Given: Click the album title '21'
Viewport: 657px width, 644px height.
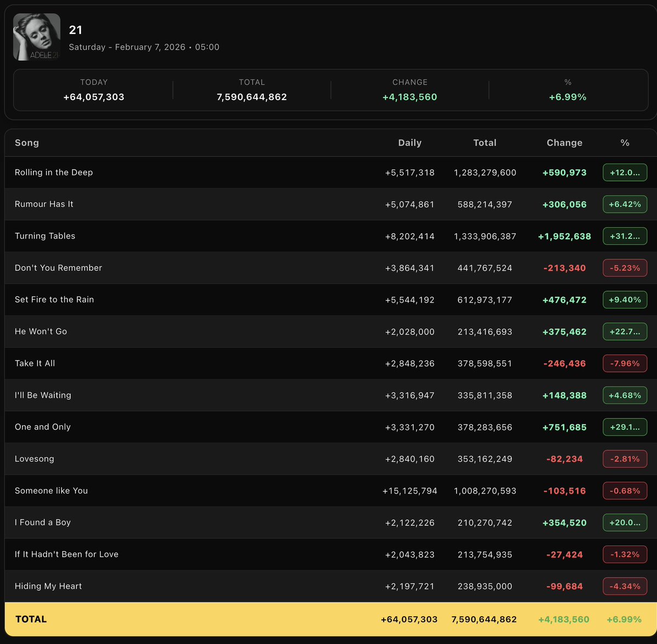Looking at the screenshot, I should [76, 30].
